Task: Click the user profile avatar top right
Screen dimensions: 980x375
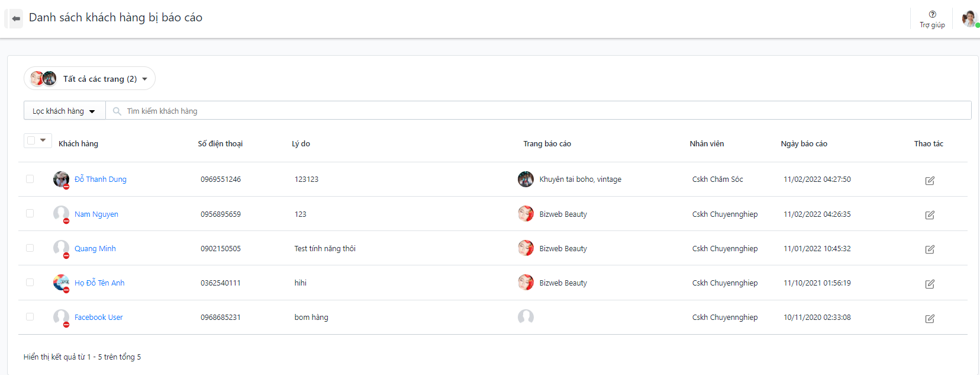Action: [x=969, y=18]
